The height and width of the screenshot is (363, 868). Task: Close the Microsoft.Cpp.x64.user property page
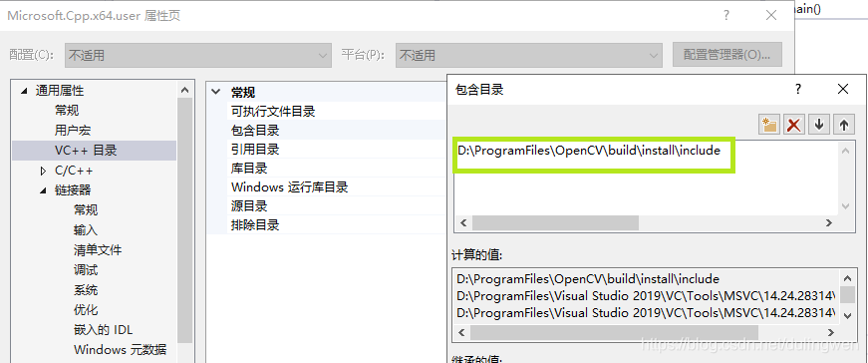click(x=770, y=16)
